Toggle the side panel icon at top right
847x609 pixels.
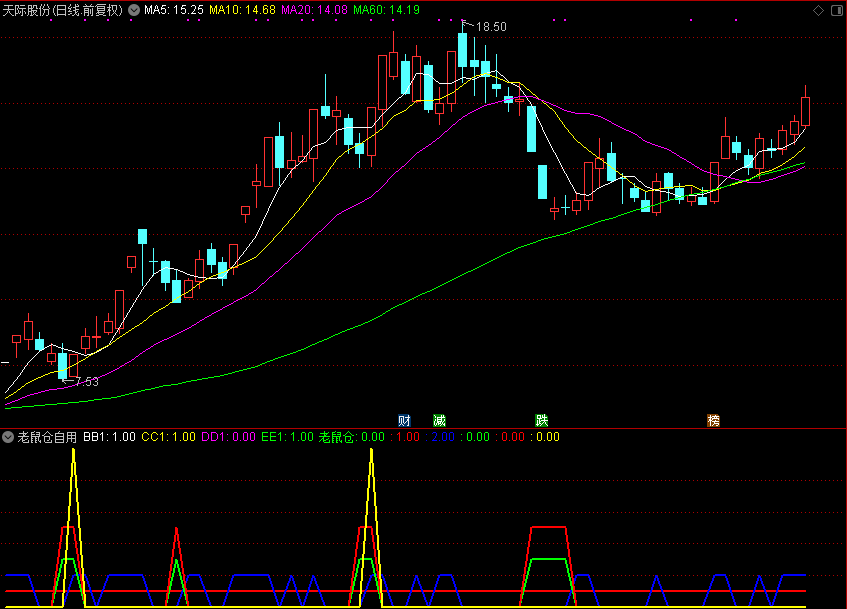point(837,10)
